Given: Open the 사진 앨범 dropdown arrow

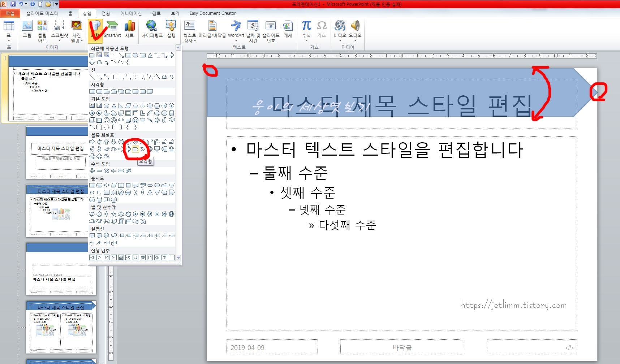Looking at the screenshot, I should [x=82, y=41].
